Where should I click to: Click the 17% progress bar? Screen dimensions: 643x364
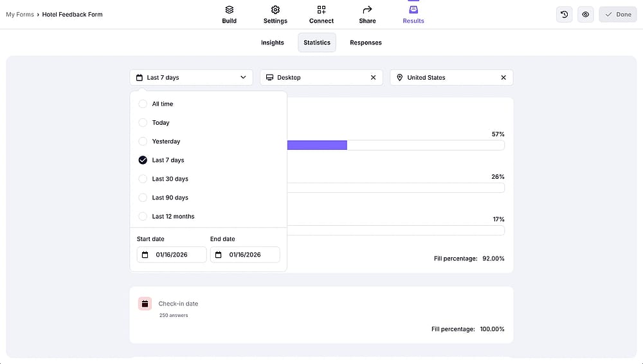(395, 230)
